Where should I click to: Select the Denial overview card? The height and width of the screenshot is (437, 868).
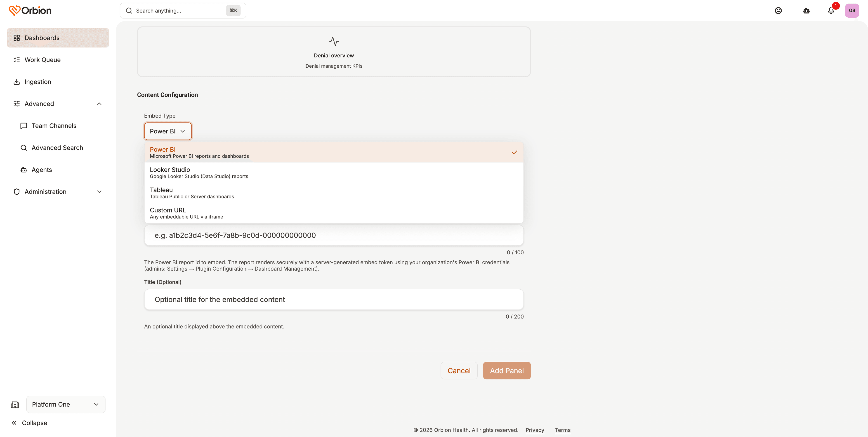coord(334,52)
